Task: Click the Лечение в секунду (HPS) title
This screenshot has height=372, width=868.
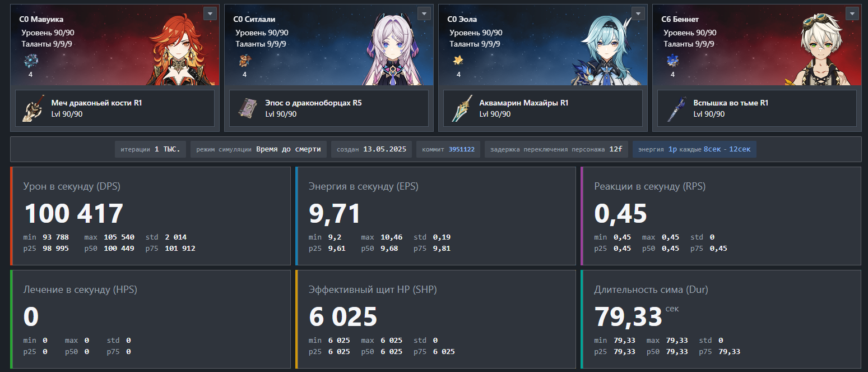Action: [80, 290]
